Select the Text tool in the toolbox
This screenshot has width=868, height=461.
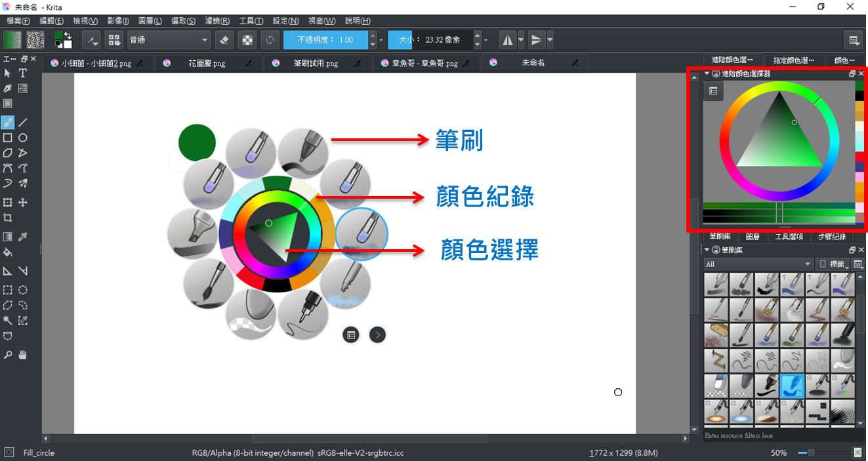pos(23,73)
